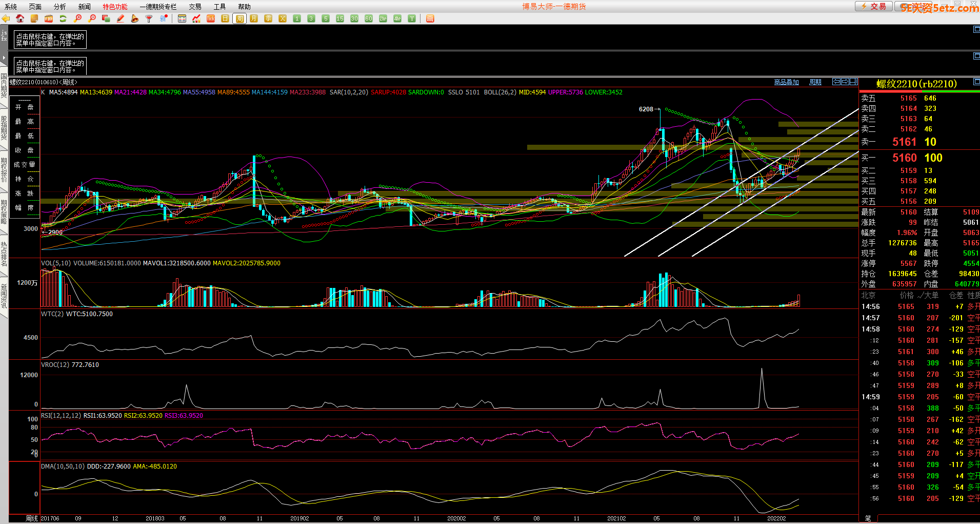
Task: Open the red home page icon
Action: pyautogui.click(x=20, y=18)
